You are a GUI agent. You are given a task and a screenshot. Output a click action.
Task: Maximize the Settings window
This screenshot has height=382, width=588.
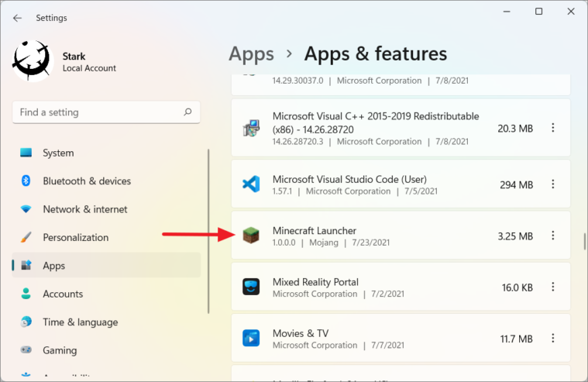coord(538,12)
